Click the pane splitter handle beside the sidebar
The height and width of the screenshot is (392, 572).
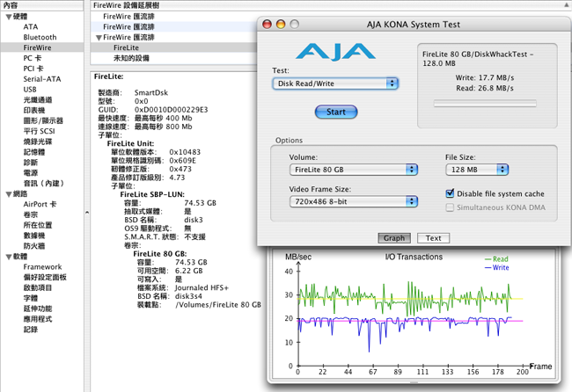point(87,212)
